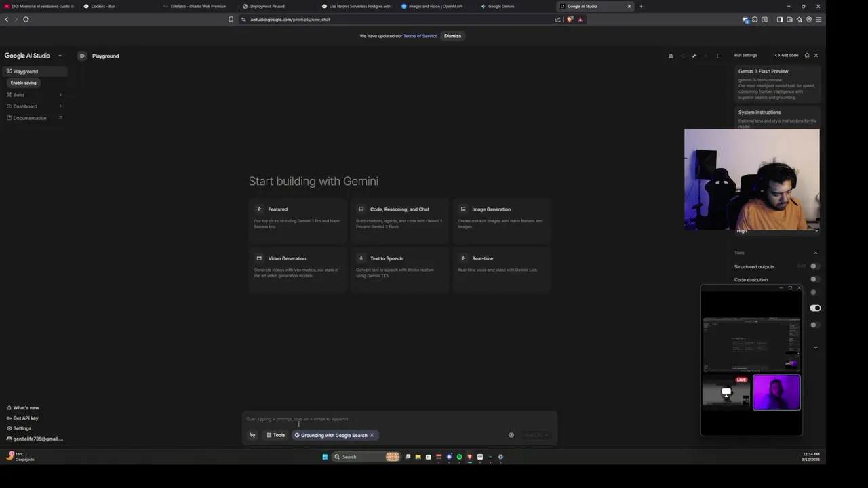Turn off the enabled tool switch
The image size is (868, 488).
click(815, 308)
